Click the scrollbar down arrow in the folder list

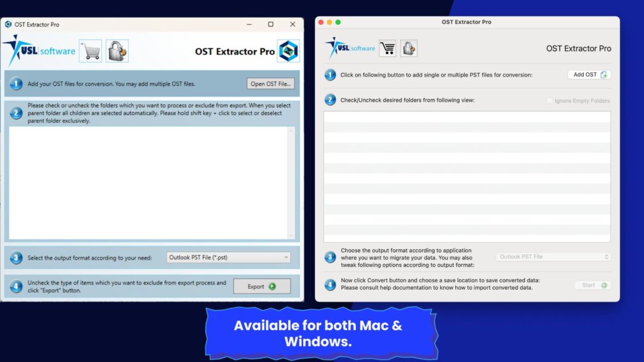(x=291, y=235)
